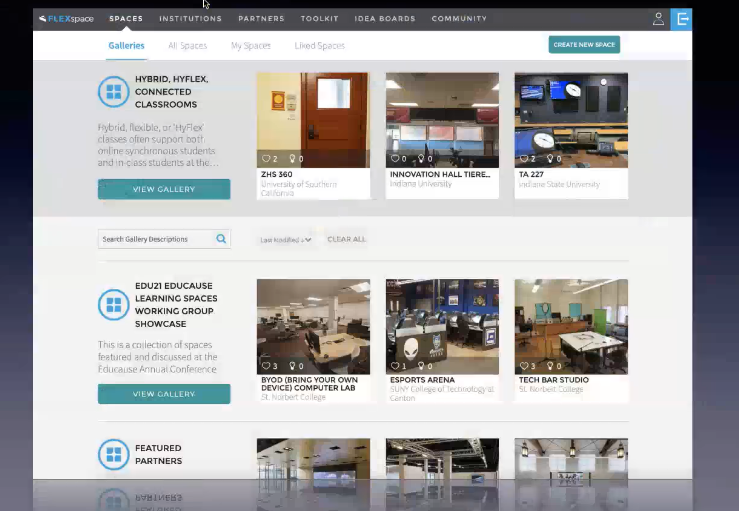The width and height of the screenshot is (739, 511).
Task: Like the Innovation Hall space heart icon
Action: point(395,158)
